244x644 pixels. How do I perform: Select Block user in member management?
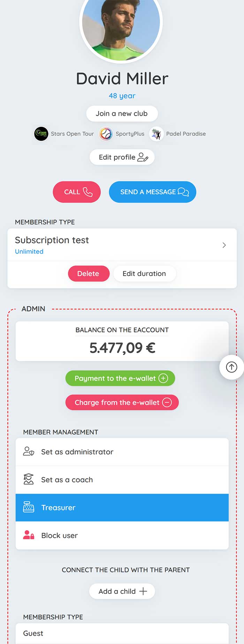point(122,535)
